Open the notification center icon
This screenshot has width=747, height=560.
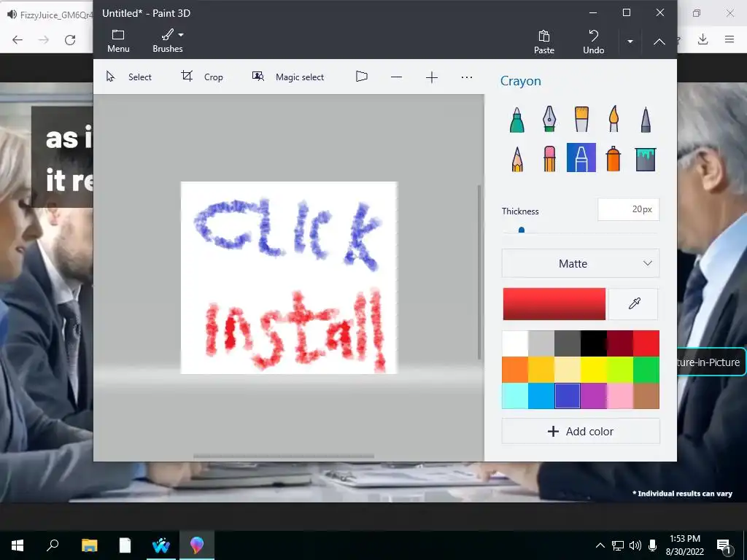[724, 546]
